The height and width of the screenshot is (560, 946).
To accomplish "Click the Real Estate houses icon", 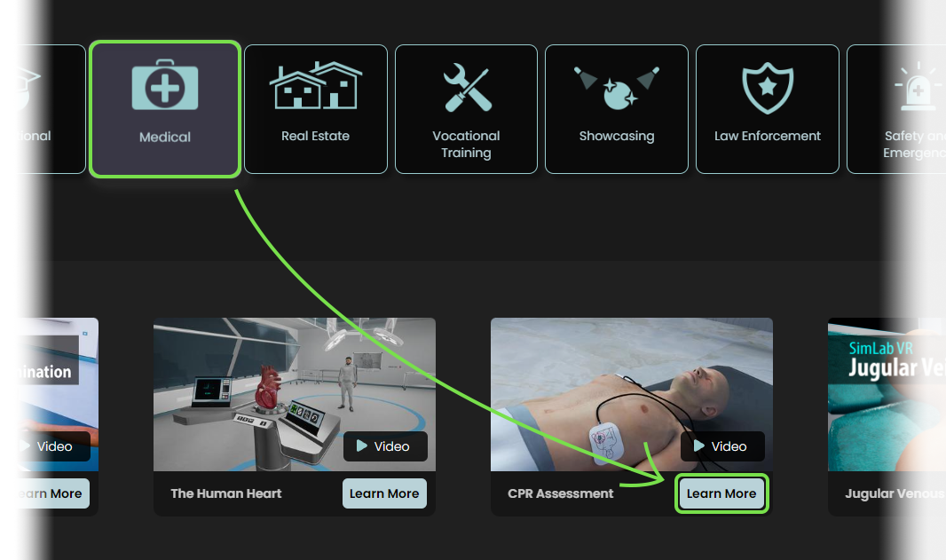I will pos(316,85).
